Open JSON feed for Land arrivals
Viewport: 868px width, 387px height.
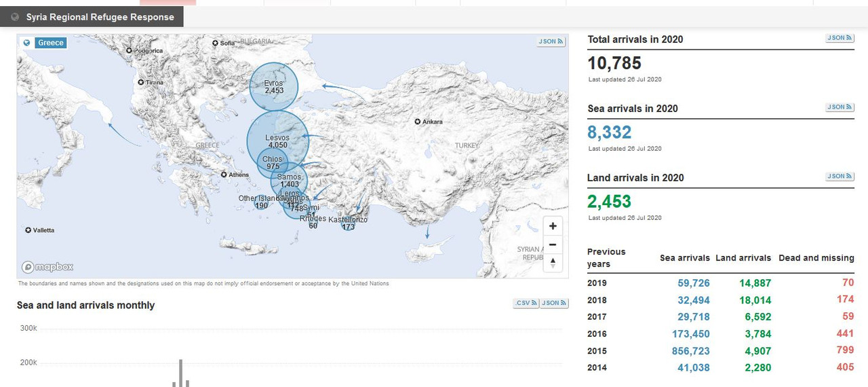point(840,177)
